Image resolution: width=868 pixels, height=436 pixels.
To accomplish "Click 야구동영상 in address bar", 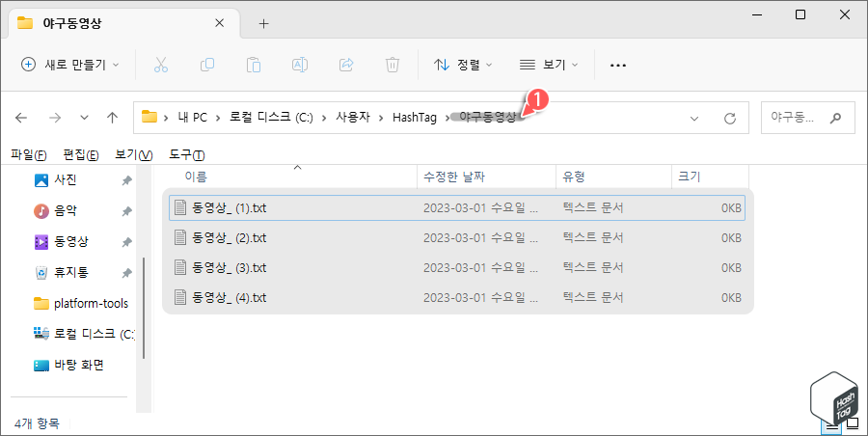I will (x=487, y=117).
